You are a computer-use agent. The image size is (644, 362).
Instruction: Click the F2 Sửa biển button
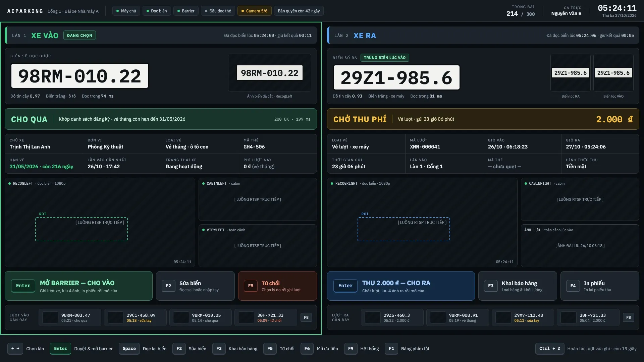click(195, 286)
